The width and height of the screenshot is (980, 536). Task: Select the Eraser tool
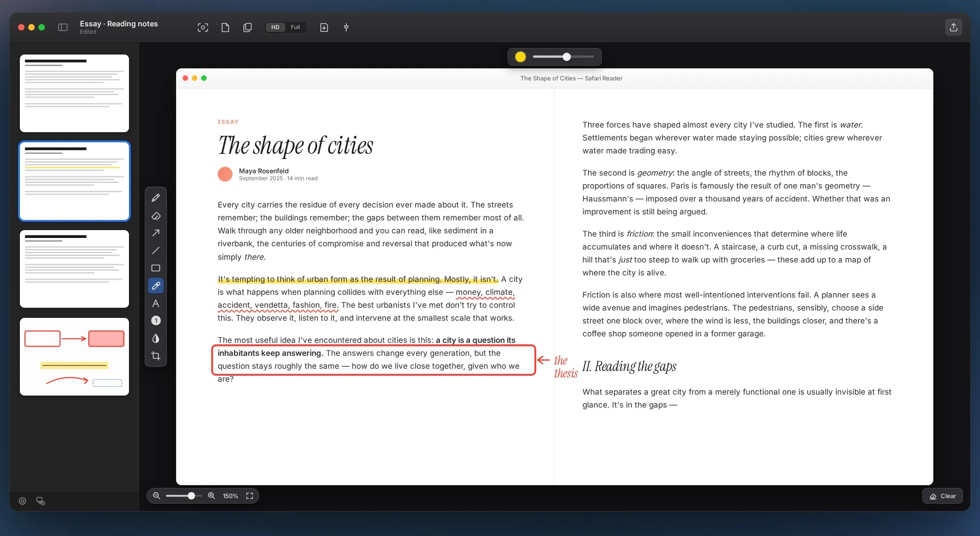coord(156,216)
